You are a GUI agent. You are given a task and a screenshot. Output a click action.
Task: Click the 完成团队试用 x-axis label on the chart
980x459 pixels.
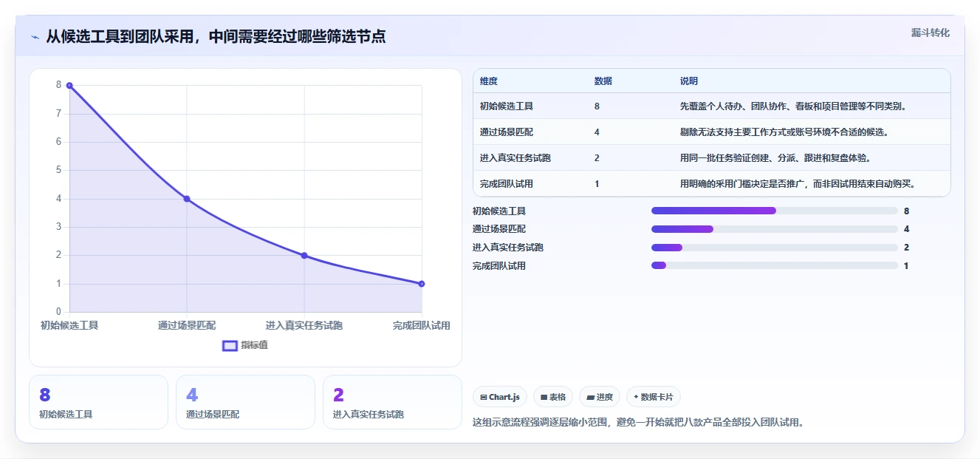click(x=422, y=325)
